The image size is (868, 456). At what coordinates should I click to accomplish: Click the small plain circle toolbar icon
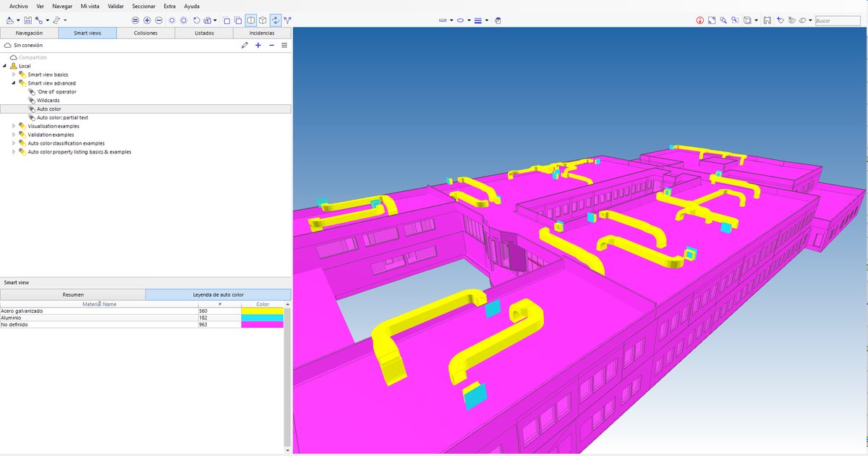pyautogui.click(x=171, y=20)
